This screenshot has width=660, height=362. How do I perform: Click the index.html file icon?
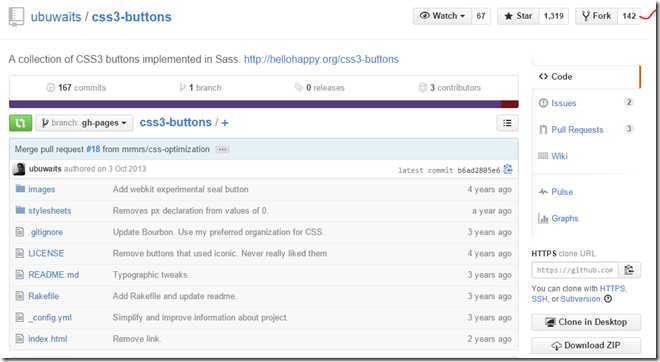pyautogui.click(x=20, y=338)
